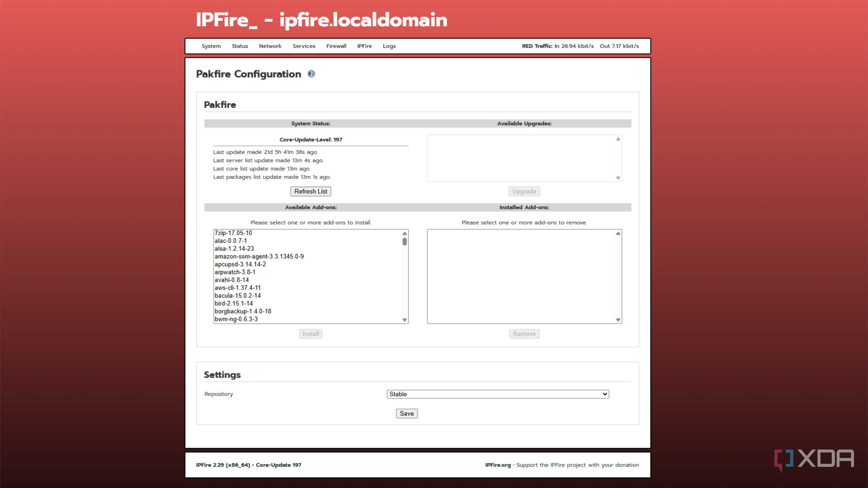Click the Installed Add-ons scroll down arrow
The width and height of the screenshot is (868, 488).
618,320
